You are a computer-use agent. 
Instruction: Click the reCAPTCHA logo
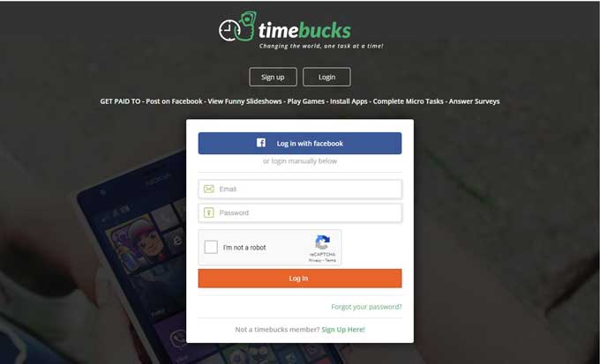(x=322, y=242)
